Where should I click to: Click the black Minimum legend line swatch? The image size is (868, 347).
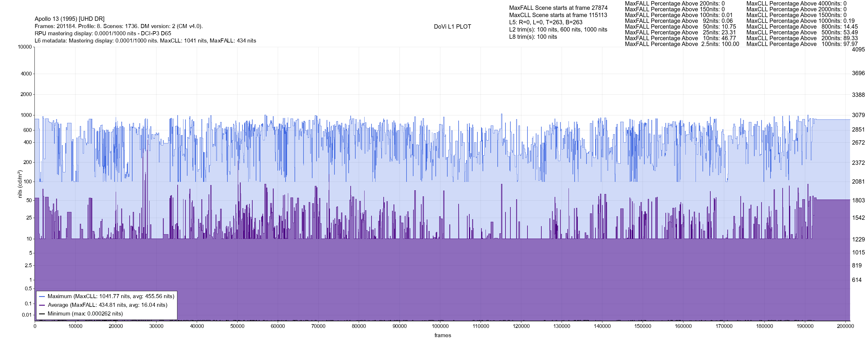tap(42, 314)
